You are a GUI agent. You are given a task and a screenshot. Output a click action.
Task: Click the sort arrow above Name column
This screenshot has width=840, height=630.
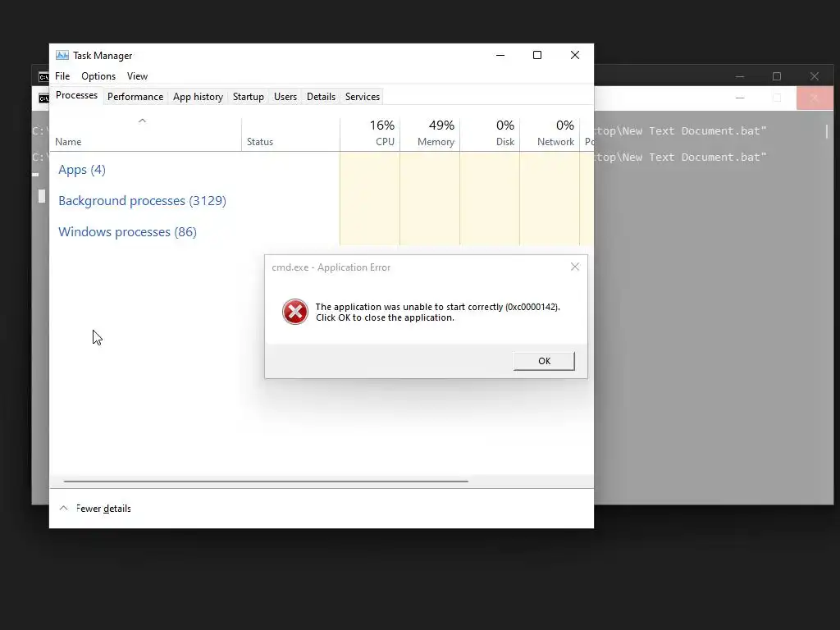142,121
